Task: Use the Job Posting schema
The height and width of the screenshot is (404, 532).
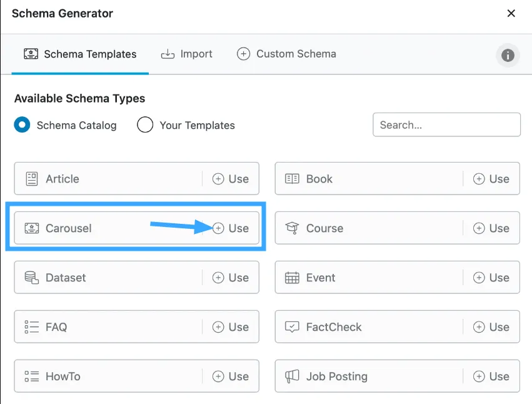Action: pos(491,376)
